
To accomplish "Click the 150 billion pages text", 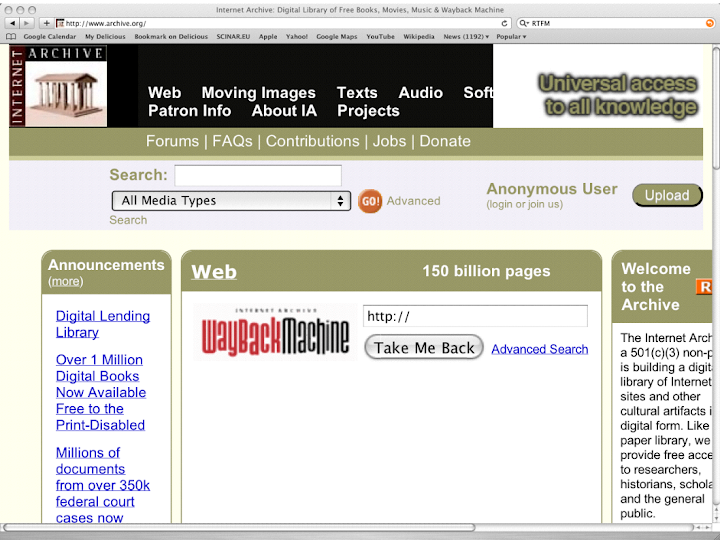I will pos(486,271).
